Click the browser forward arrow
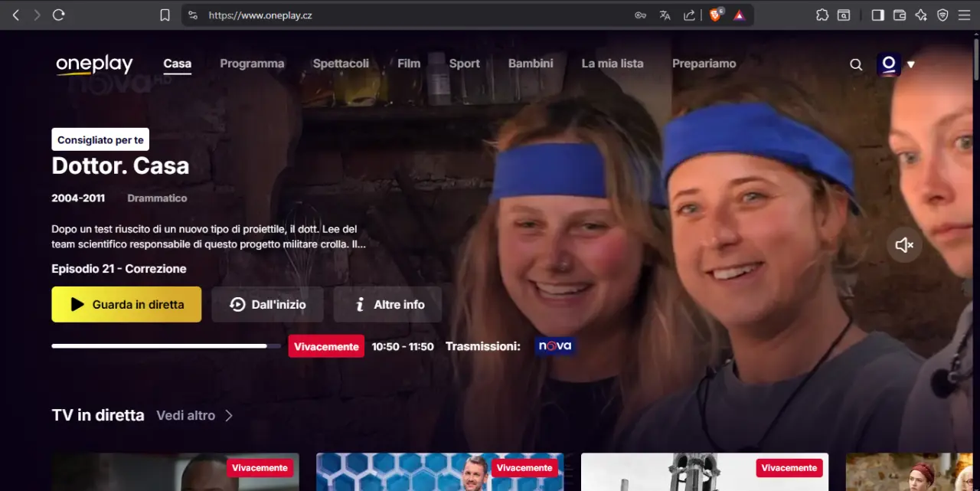Viewport: 980px width, 491px height. (37, 15)
